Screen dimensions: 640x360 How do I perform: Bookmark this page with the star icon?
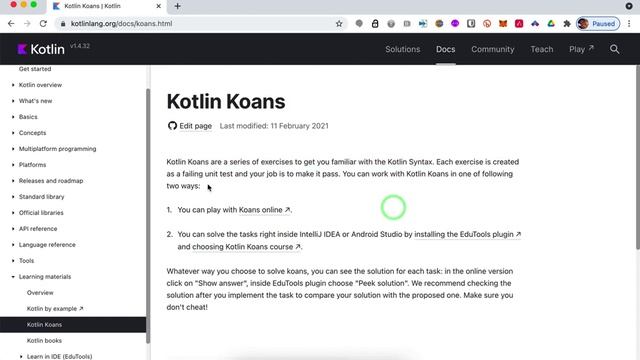339,24
